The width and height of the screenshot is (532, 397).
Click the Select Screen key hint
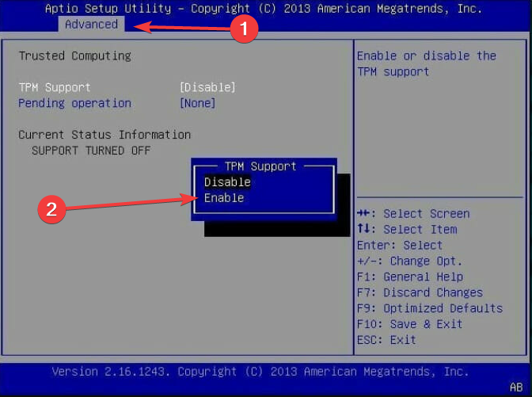coord(413,214)
